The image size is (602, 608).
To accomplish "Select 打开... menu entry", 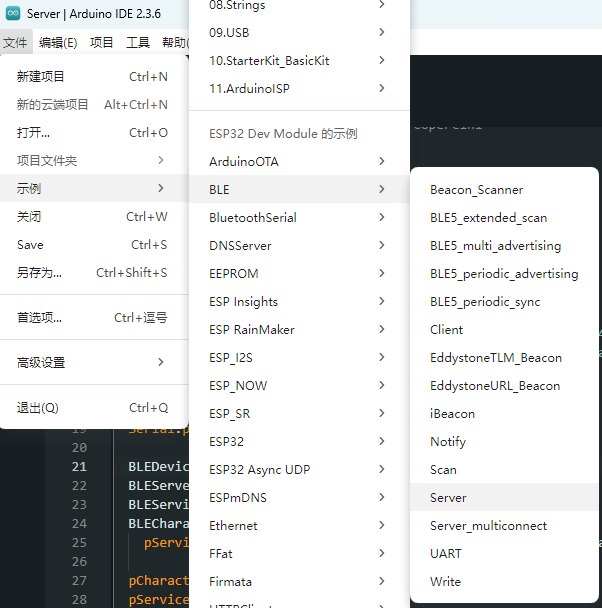I will pyautogui.click(x=94, y=133).
